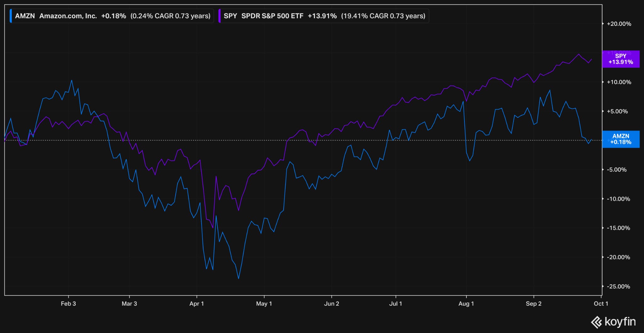
Task: Click the Sep 2 date axis label
Action: [x=534, y=304]
